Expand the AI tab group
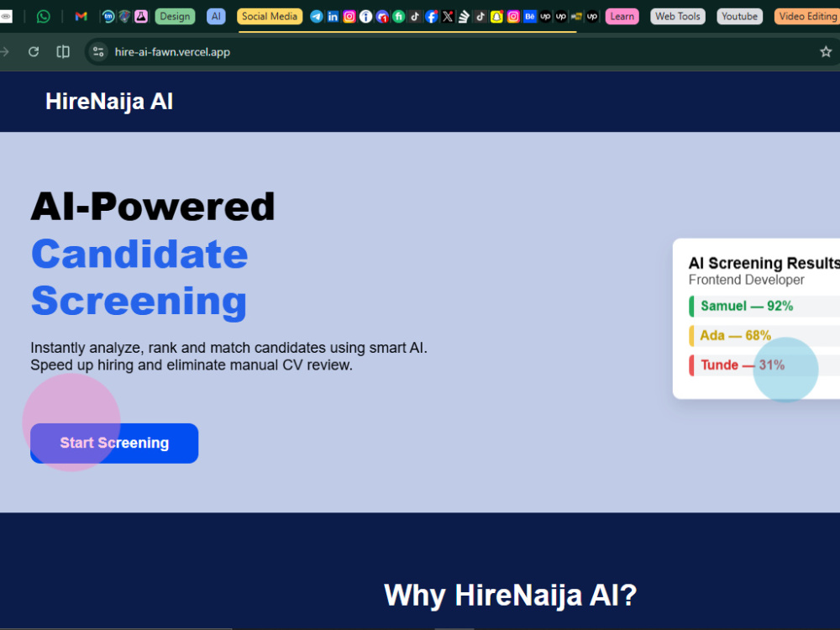 (216, 17)
